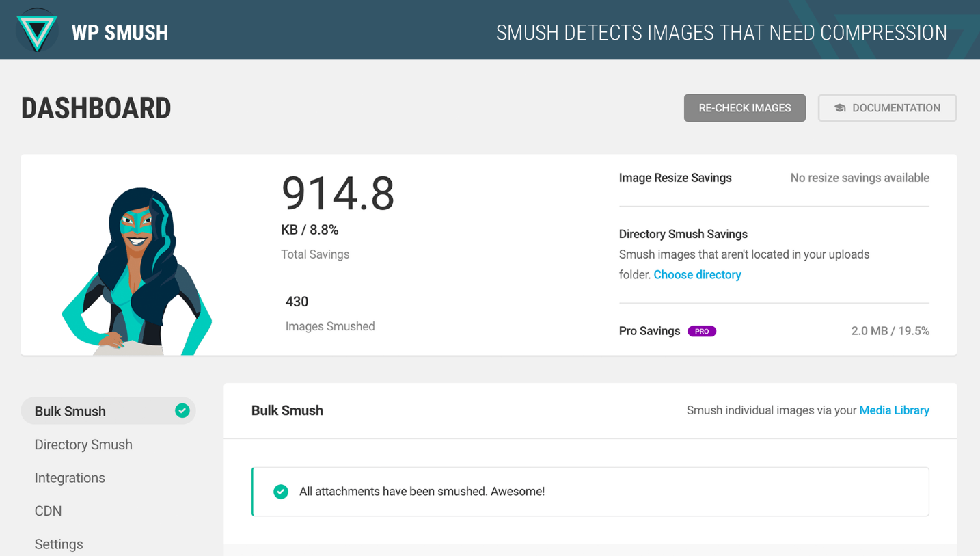Follow the Choose directory link
Viewport: 980px width, 556px height.
697,274
